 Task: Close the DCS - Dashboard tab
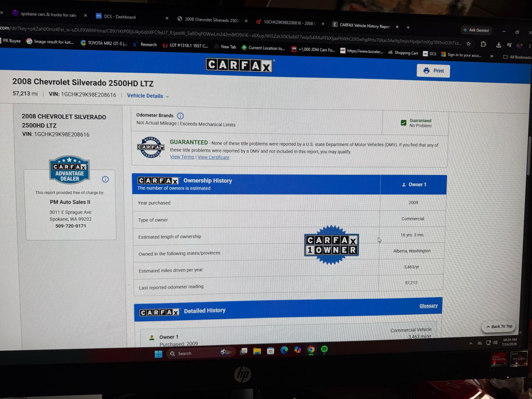[167, 18]
